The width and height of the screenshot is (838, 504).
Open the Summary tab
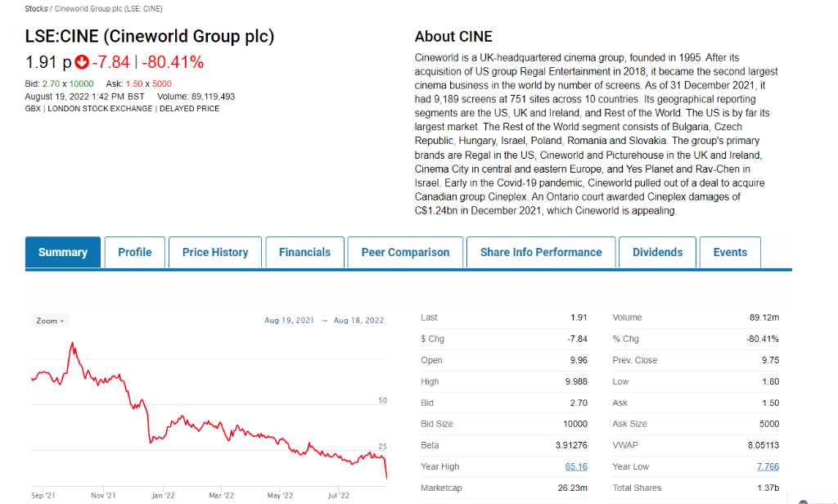coord(62,252)
